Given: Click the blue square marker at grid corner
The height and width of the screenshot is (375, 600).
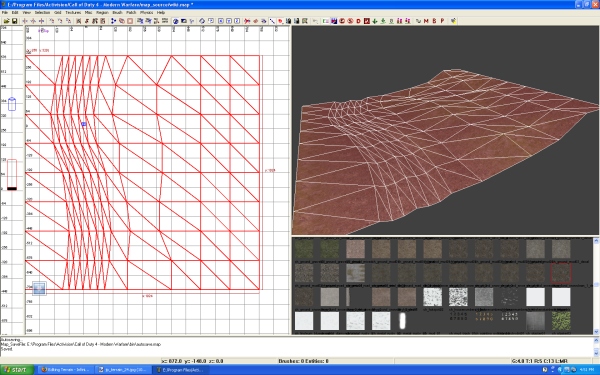Looking at the screenshot, I should pos(39,289).
